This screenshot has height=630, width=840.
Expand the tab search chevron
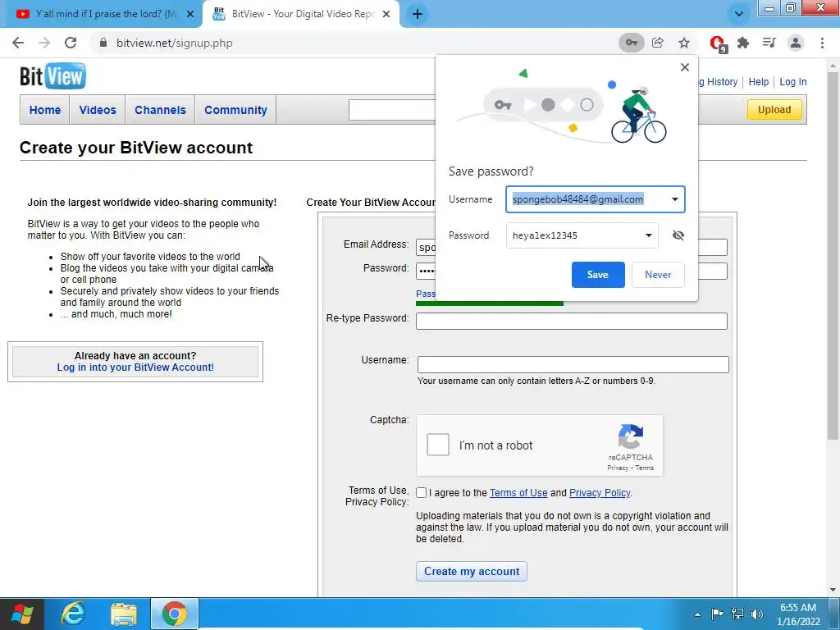[x=739, y=14]
